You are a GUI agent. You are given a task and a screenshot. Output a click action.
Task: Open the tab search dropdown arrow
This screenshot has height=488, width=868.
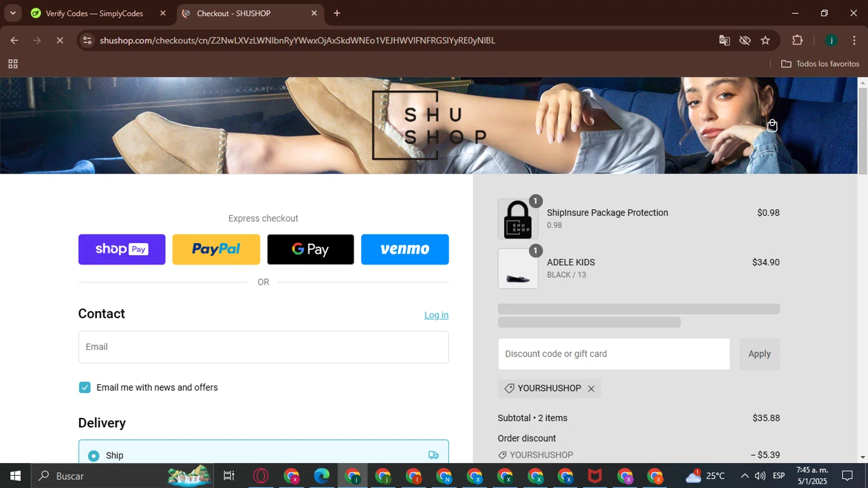pyautogui.click(x=13, y=13)
